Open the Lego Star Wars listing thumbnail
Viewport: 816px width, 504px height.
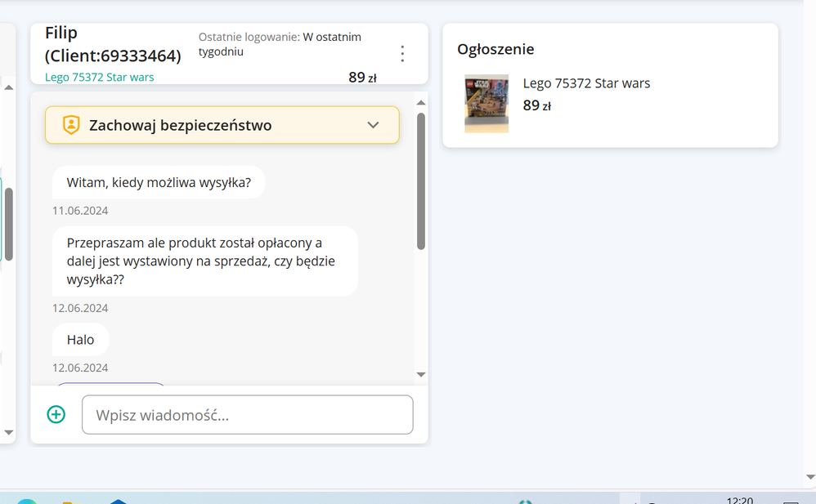point(486,104)
